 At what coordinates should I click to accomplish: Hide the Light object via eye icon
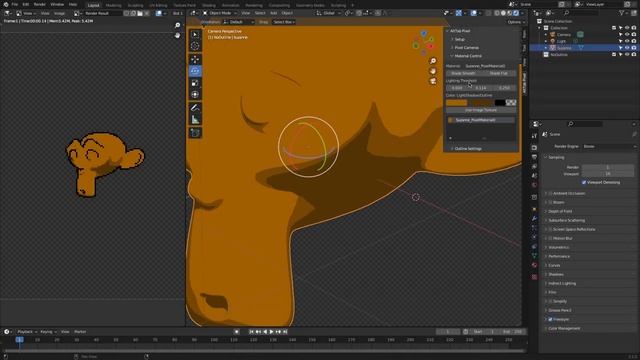point(627,41)
